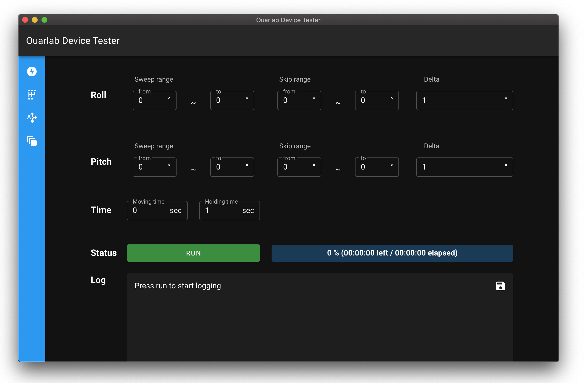Focus the Roll skip range to field
The image size is (588, 383).
click(x=377, y=100)
